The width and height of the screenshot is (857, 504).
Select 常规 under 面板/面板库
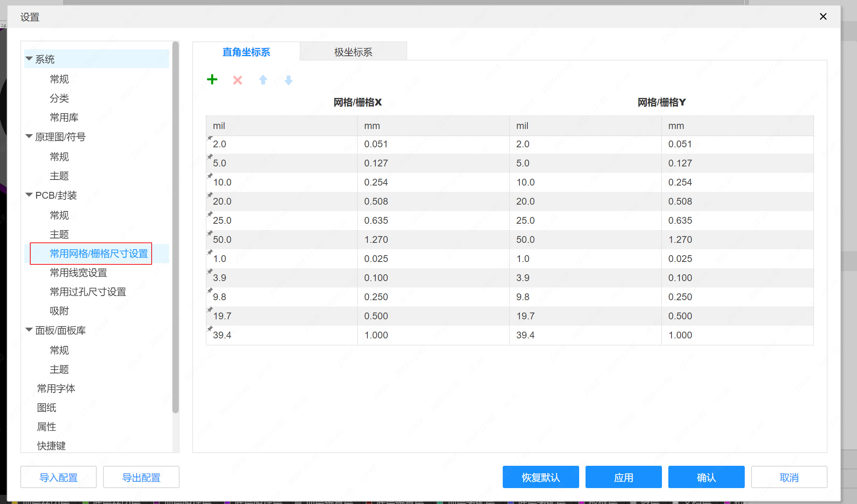pos(59,350)
